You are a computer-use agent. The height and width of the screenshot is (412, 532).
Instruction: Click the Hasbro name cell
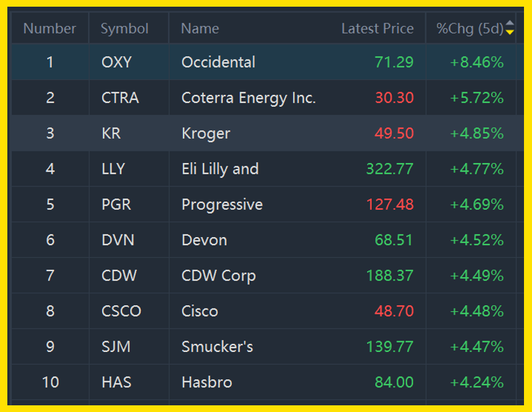click(x=207, y=383)
